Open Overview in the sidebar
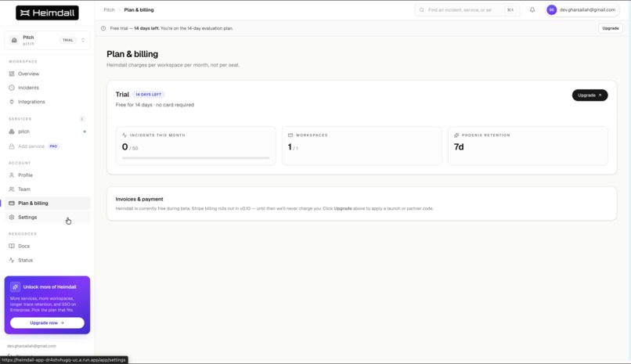 point(47,74)
